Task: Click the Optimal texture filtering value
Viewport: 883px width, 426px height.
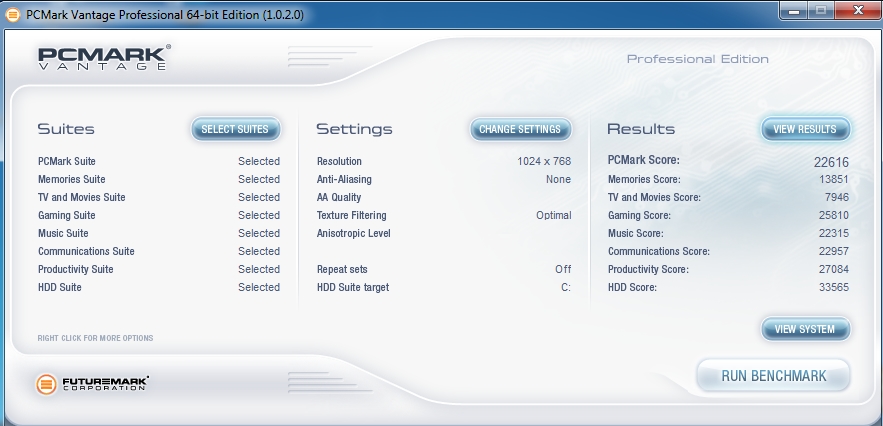Action: tap(554, 215)
